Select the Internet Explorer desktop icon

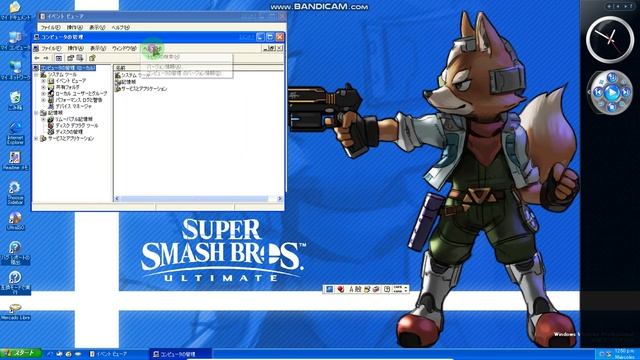point(15,133)
